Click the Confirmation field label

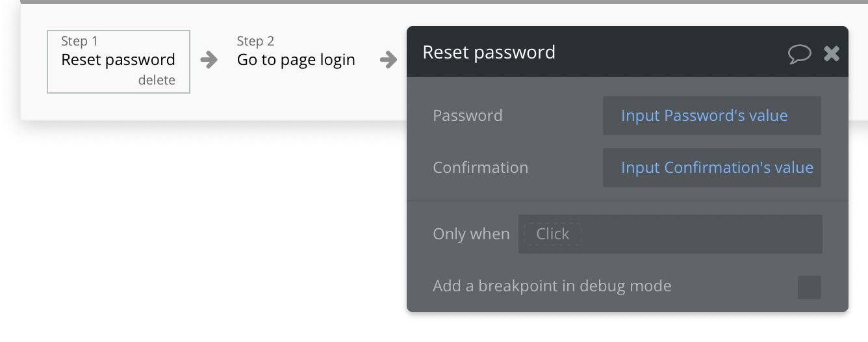[480, 168]
